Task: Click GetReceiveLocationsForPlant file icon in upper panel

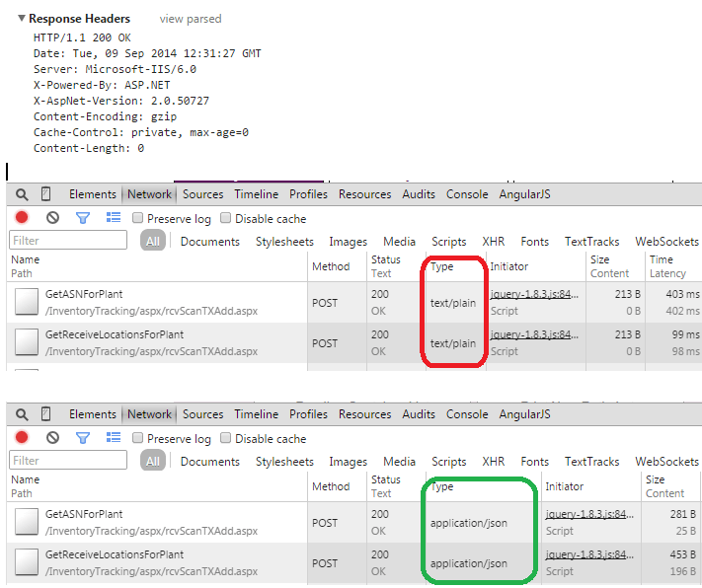Action: point(26,342)
